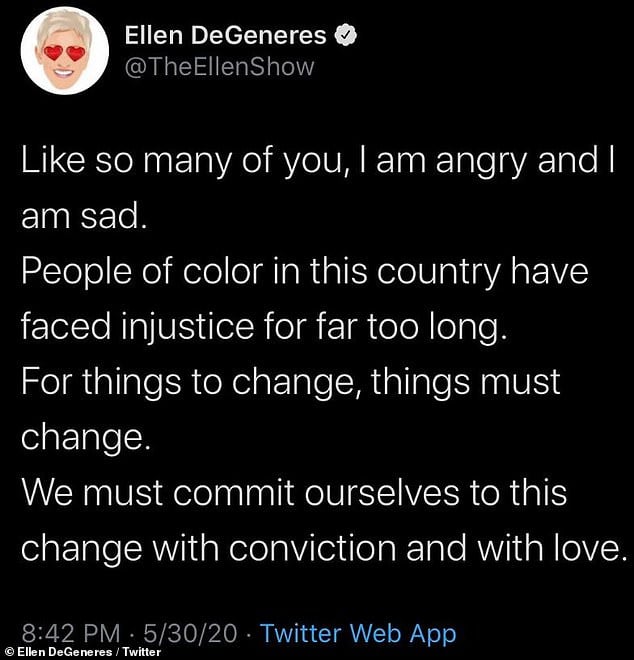
Task: Open the Ellen DeGeneres display name link
Action: [x=225, y=35]
